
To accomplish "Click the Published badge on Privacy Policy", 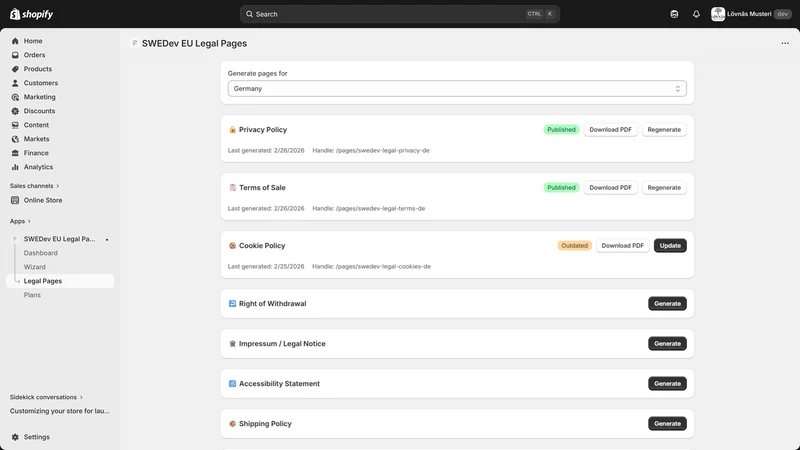I will [561, 130].
